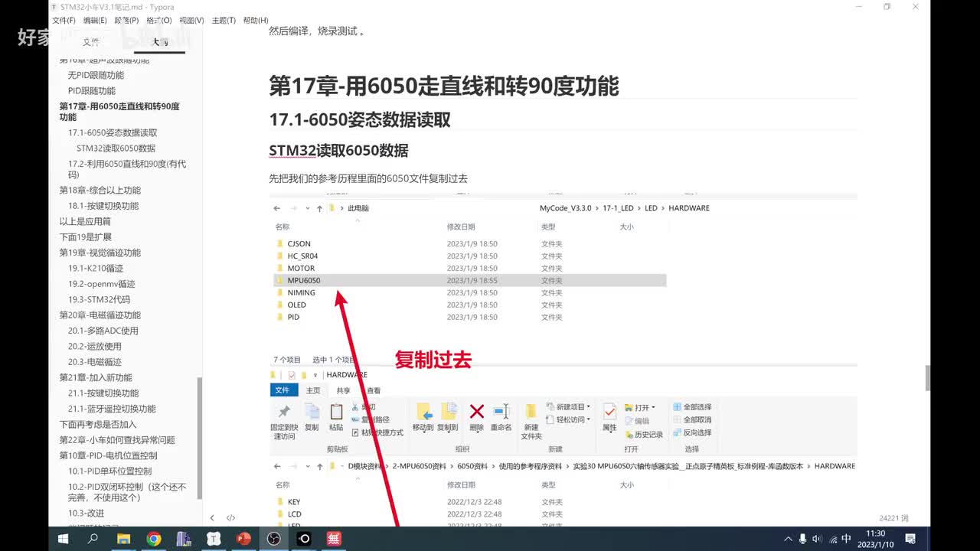Select the MPU6050 folder row
The width and height of the screenshot is (980, 551).
pos(469,281)
